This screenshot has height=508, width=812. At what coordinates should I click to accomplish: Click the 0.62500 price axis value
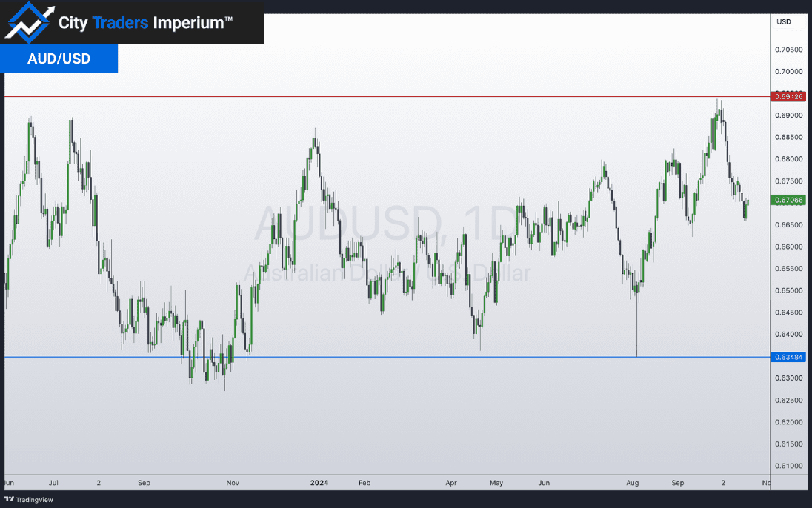(x=789, y=401)
